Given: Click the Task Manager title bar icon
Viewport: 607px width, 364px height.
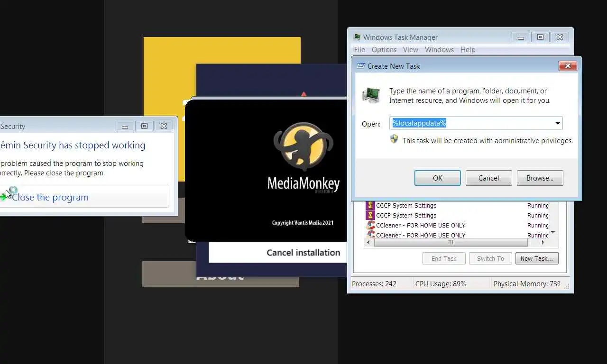Looking at the screenshot, I should (357, 37).
